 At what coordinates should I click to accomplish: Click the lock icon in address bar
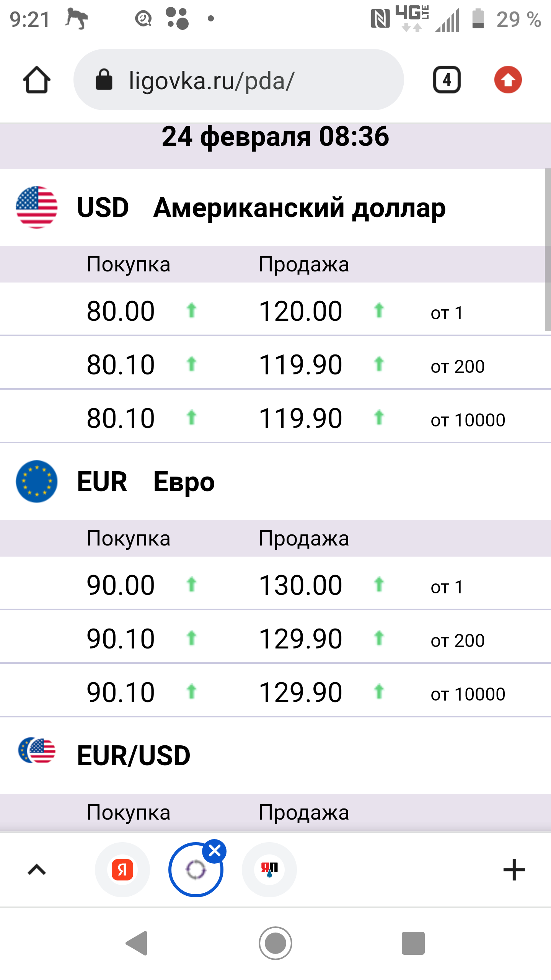tap(104, 80)
